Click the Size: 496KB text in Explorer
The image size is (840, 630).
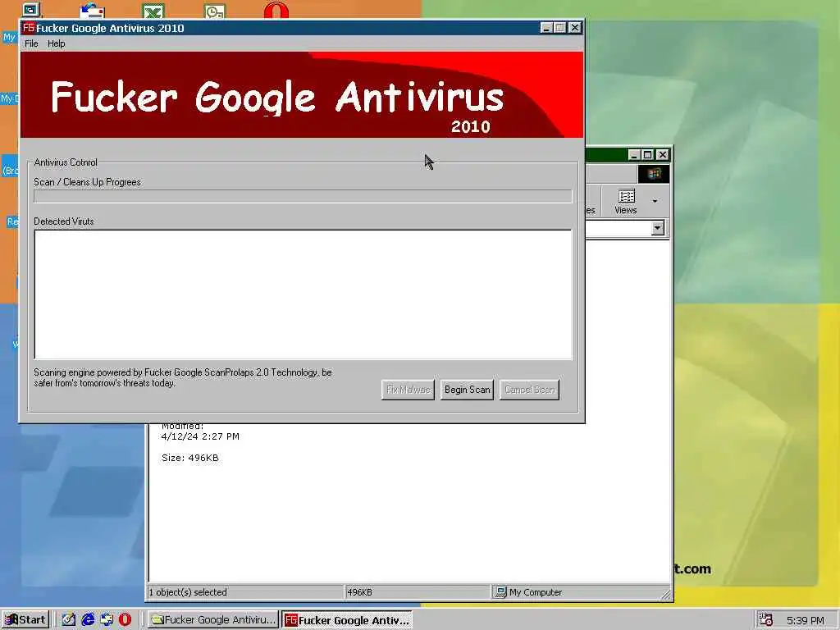tap(190, 458)
